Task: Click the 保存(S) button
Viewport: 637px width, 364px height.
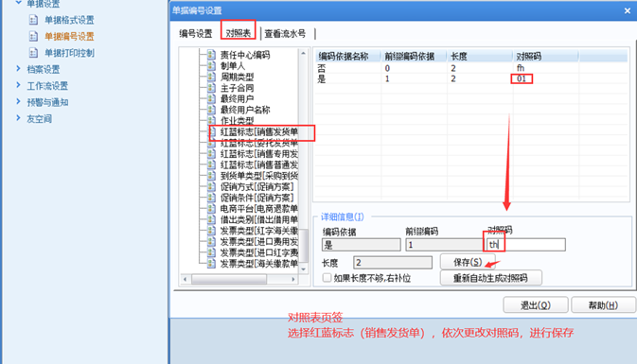Action: pyautogui.click(x=468, y=262)
